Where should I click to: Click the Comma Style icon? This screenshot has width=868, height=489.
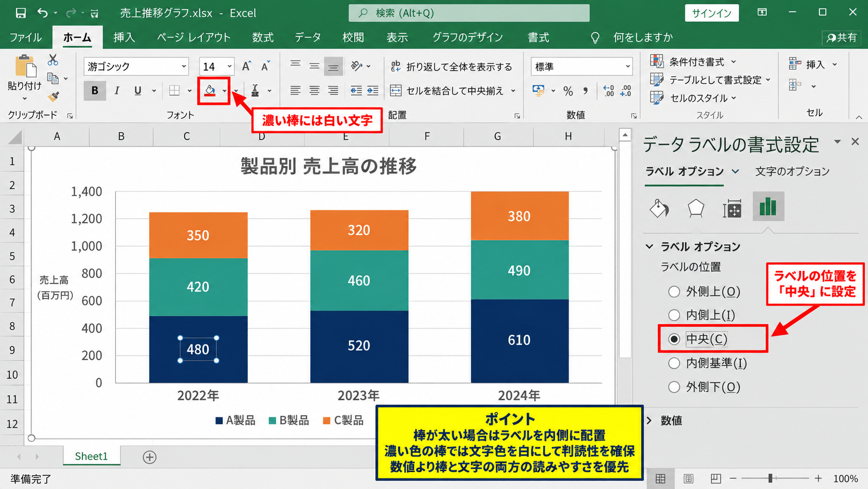586,91
